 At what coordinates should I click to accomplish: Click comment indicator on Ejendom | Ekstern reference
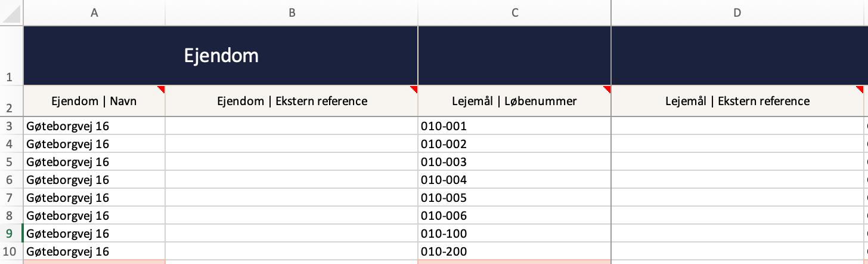[x=414, y=89]
